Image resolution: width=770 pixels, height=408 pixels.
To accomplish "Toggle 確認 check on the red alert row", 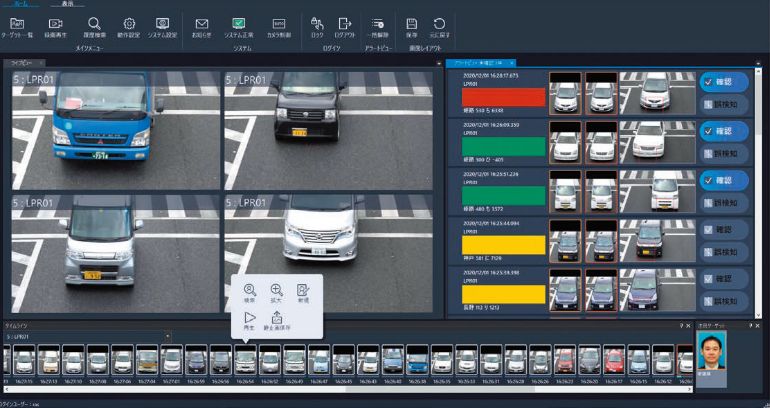I will (x=724, y=82).
